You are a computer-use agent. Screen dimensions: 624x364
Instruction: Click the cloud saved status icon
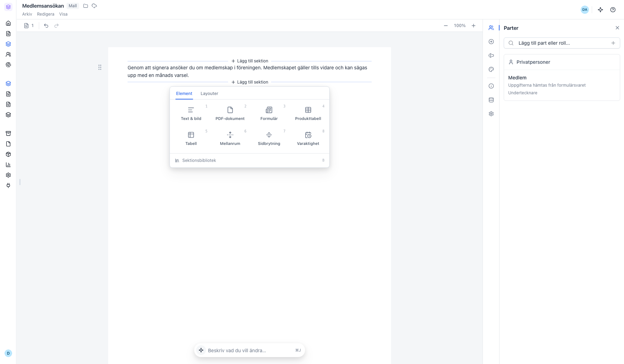point(94,6)
